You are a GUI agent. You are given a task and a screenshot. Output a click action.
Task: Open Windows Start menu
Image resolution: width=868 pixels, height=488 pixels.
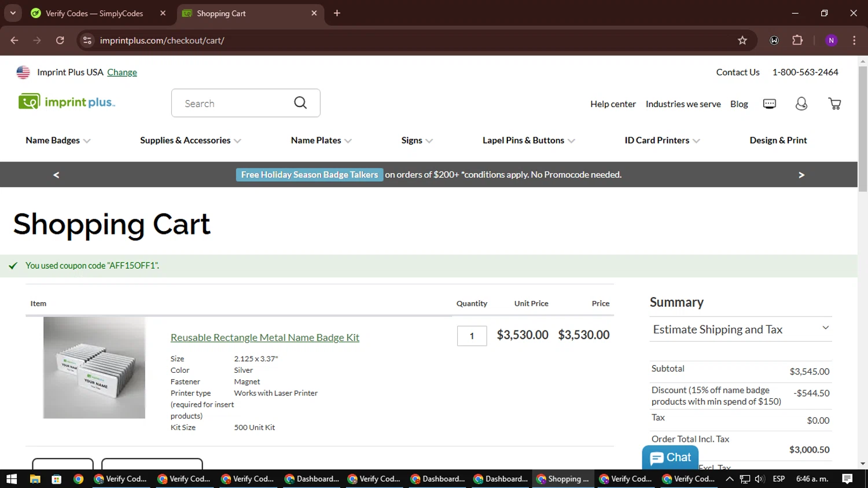[x=12, y=479]
